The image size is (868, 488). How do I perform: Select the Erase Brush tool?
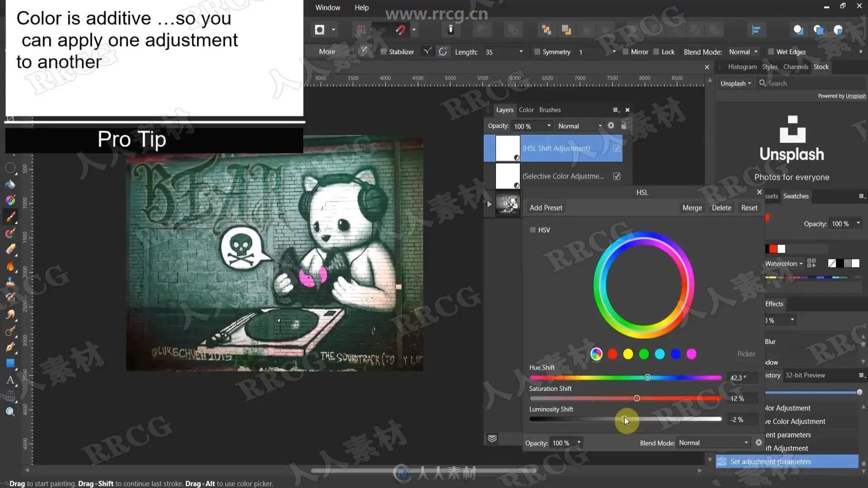tap(10, 249)
